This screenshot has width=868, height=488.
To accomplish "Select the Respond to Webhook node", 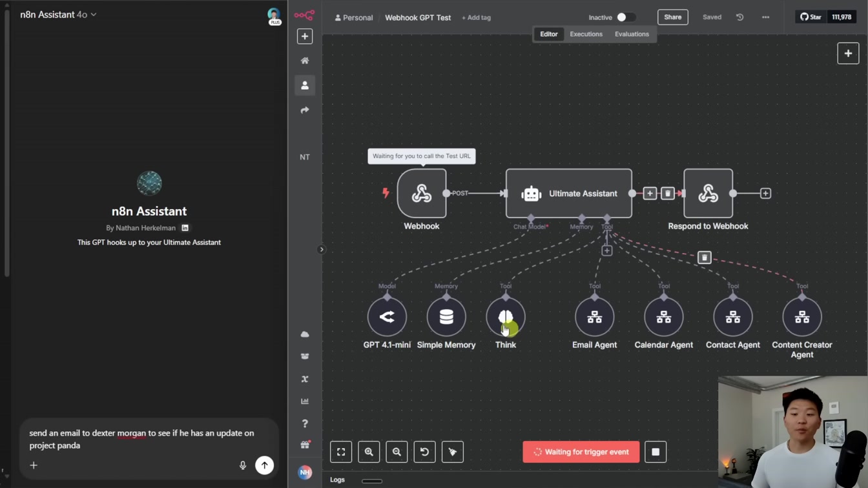I will pos(708,193).
